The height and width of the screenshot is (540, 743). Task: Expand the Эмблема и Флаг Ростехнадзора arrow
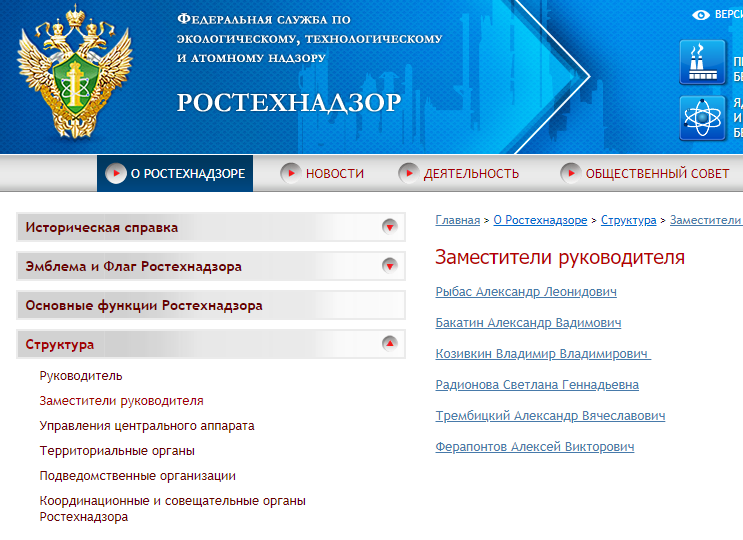(390, 266)
